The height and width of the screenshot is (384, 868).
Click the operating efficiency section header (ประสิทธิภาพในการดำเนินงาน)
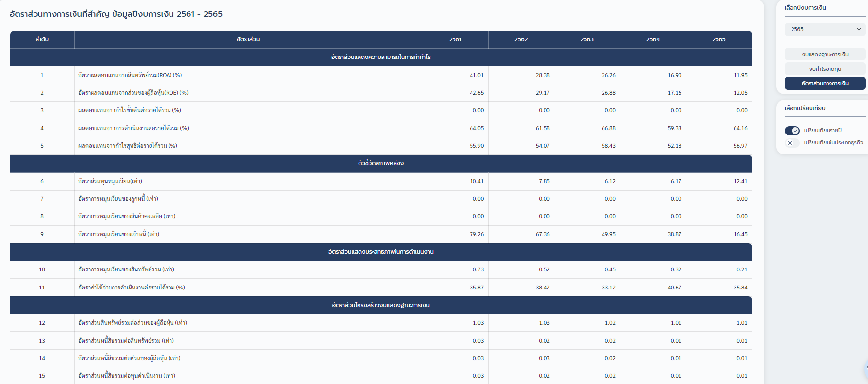point(380,252)
